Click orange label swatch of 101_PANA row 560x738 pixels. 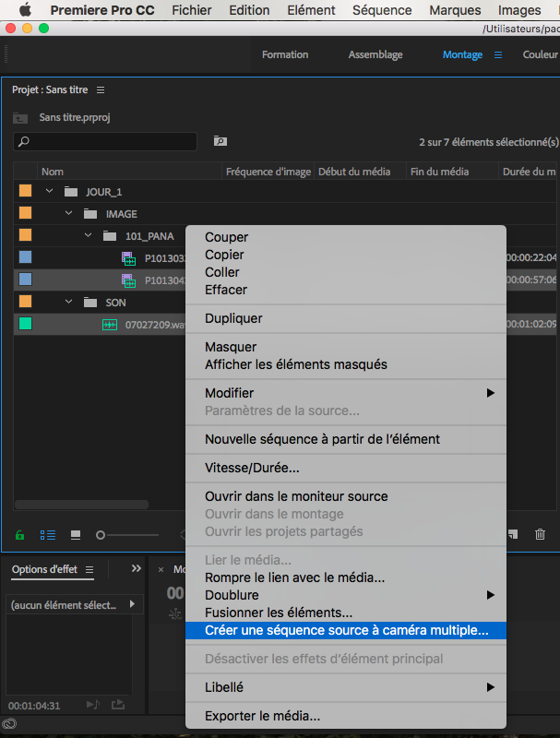pyautogui.click(x=26, y=235)
